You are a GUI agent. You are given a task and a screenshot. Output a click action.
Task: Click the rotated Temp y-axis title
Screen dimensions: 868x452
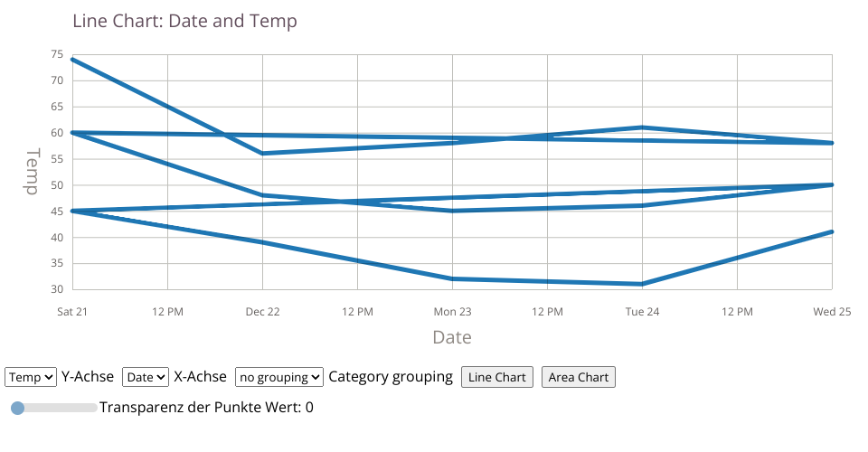click(x=33, y=173)
